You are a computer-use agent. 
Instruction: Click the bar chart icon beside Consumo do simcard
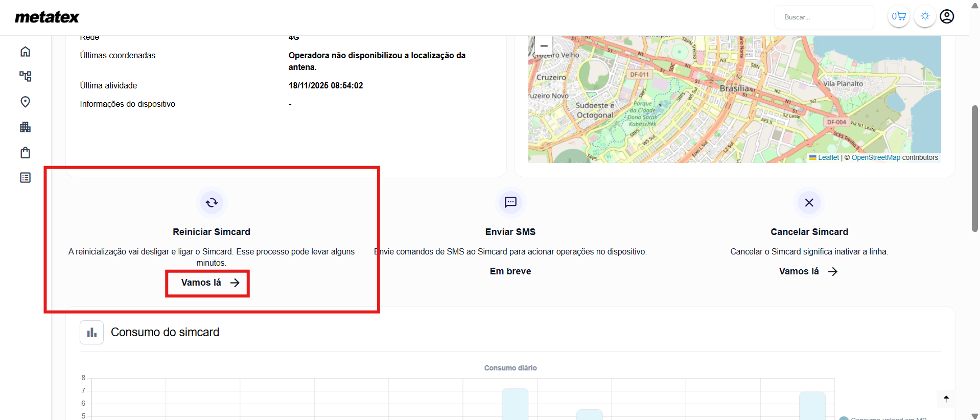(92, 333)
